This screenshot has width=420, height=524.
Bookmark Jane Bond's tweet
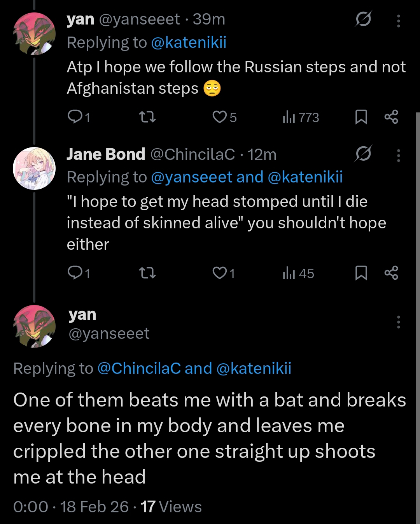(361, 273)
